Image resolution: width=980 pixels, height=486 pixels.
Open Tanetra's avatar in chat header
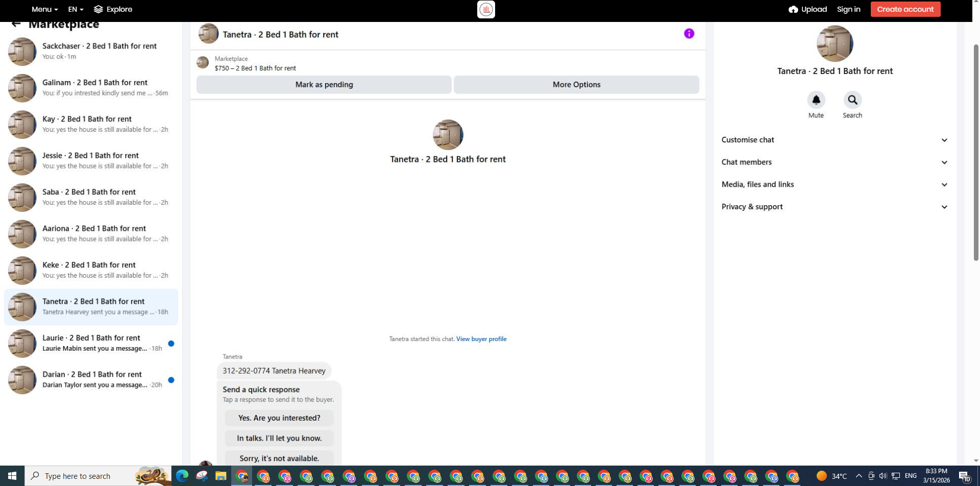tap(208, 34)
